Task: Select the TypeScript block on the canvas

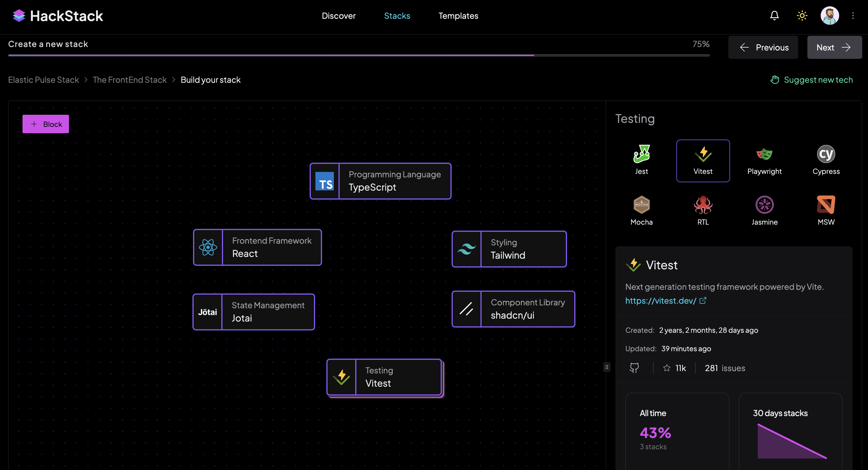Action: [380, 181]
